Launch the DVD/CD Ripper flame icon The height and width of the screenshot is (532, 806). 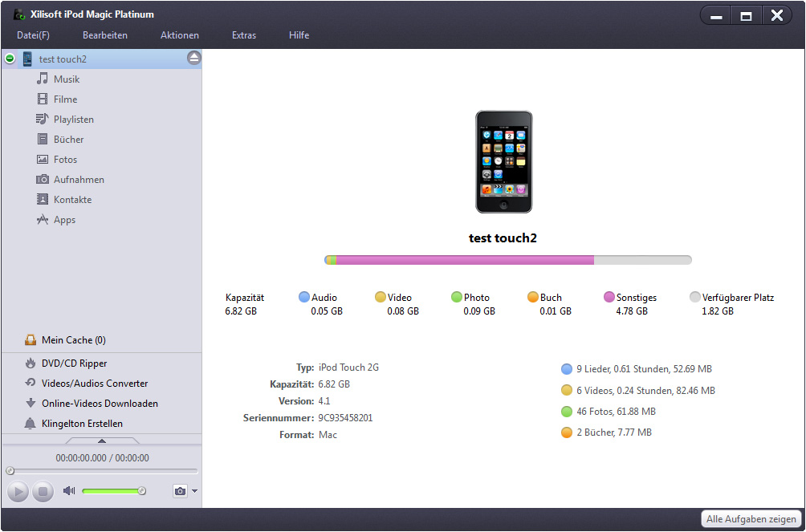(31, 363)
